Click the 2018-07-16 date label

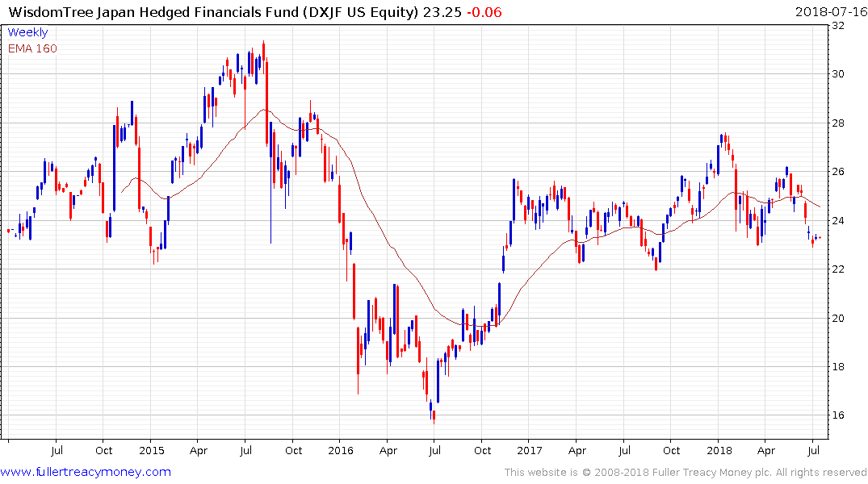[x=831, y=12]
